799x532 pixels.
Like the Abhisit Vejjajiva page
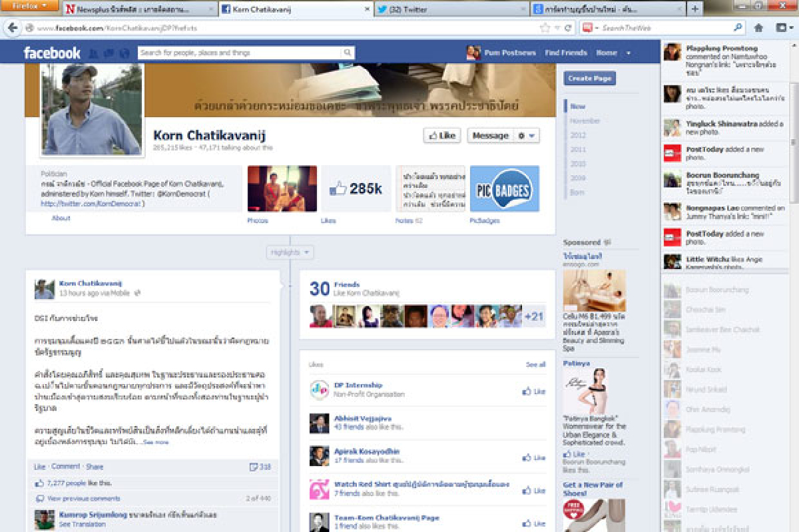pos(534,424)
